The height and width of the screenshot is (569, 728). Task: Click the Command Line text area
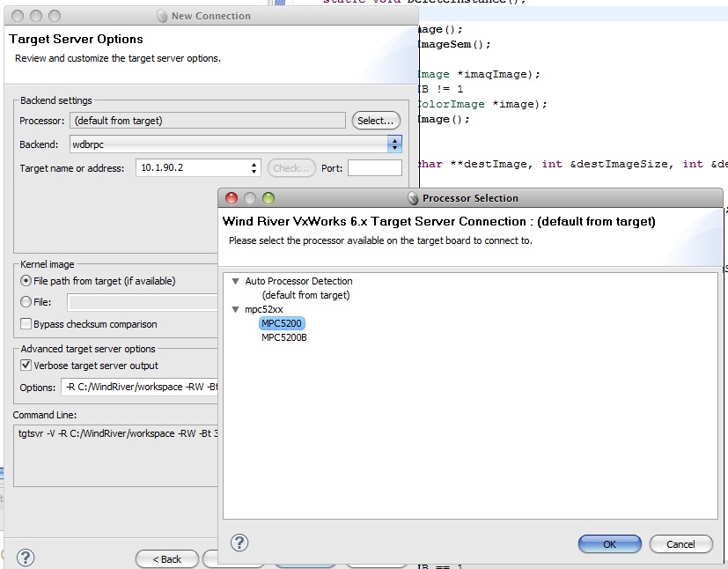tap(115, 455)
